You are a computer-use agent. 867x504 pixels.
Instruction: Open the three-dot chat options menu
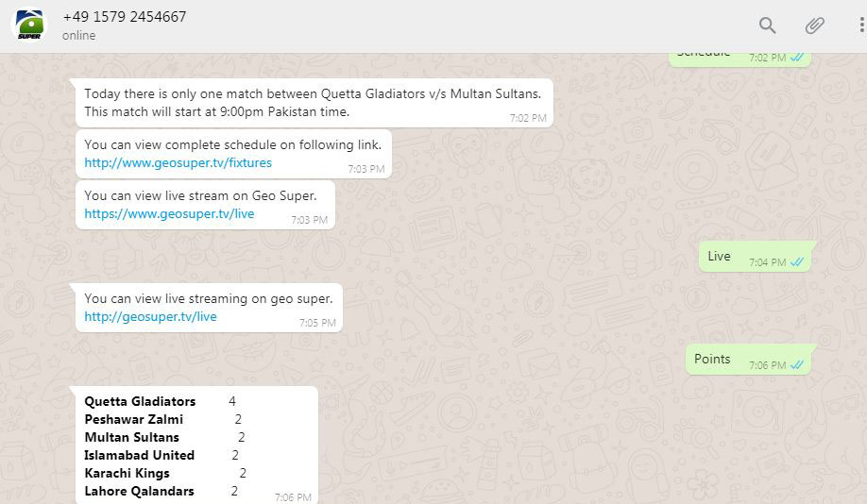coord(861,25)
